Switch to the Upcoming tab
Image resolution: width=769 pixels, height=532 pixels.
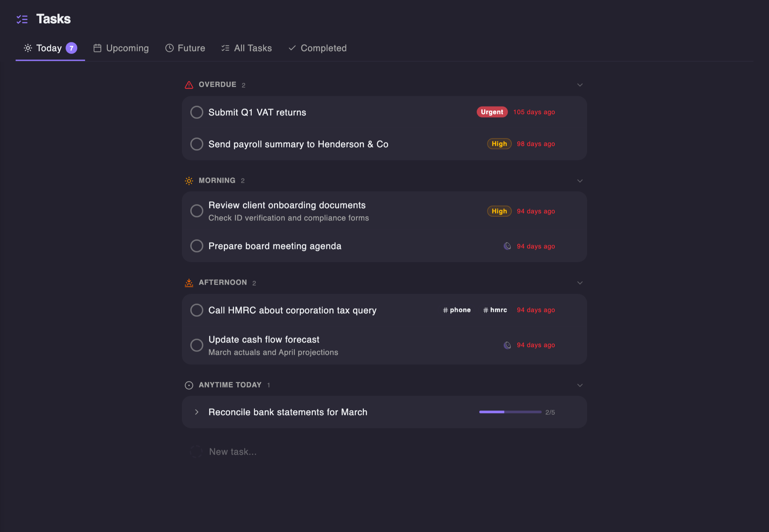coord(121,48)
